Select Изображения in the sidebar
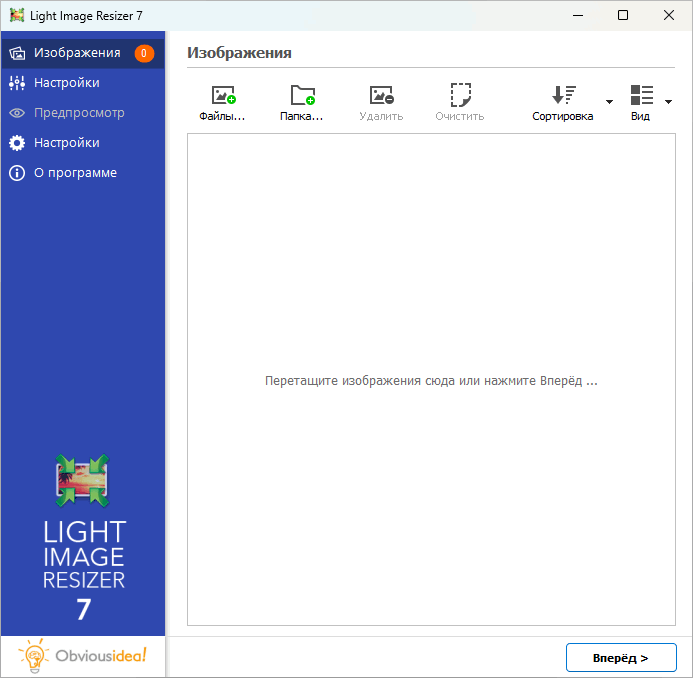693x678 pixels. click(x=83, y=53)
